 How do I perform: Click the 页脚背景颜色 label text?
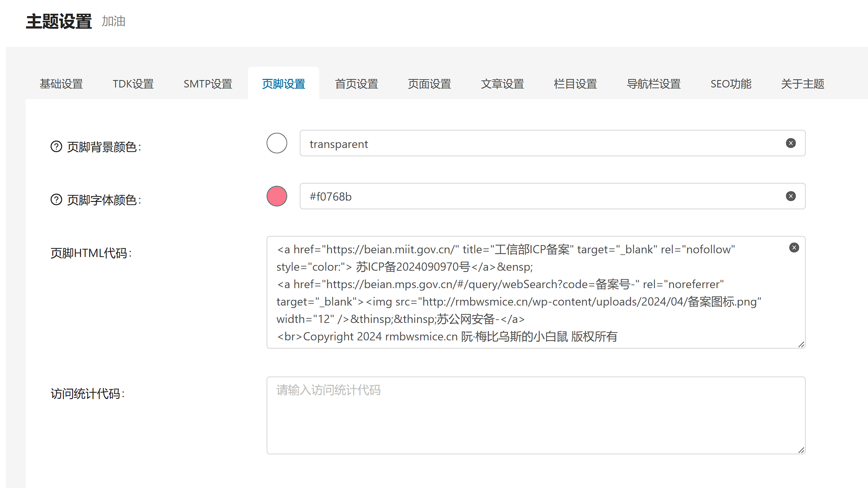click(x=104, y=147)
